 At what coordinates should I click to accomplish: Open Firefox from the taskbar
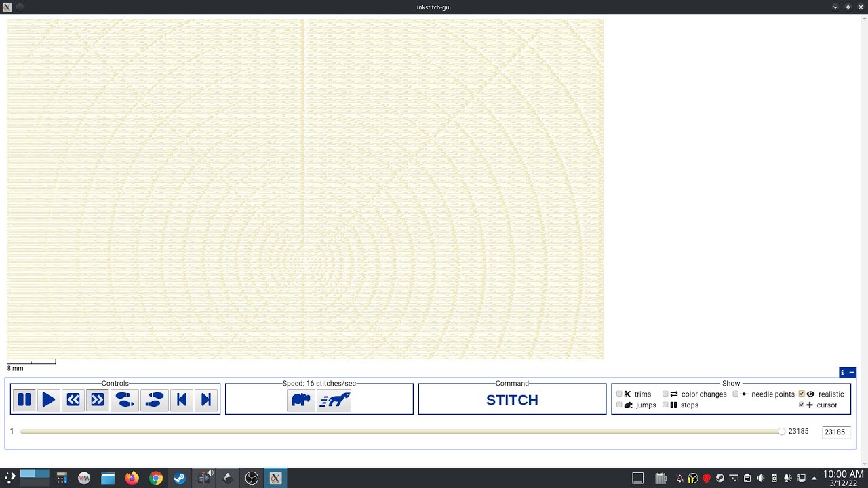(x=132, y=478)
